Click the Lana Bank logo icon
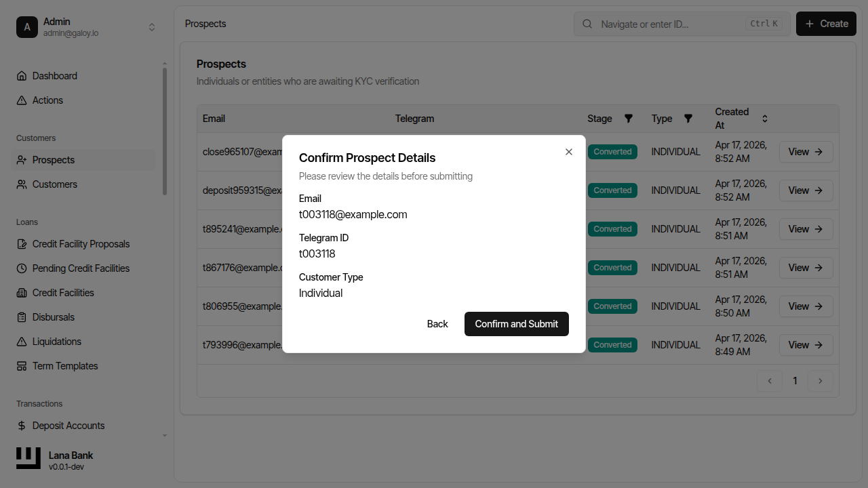 (x=28, y=458)
